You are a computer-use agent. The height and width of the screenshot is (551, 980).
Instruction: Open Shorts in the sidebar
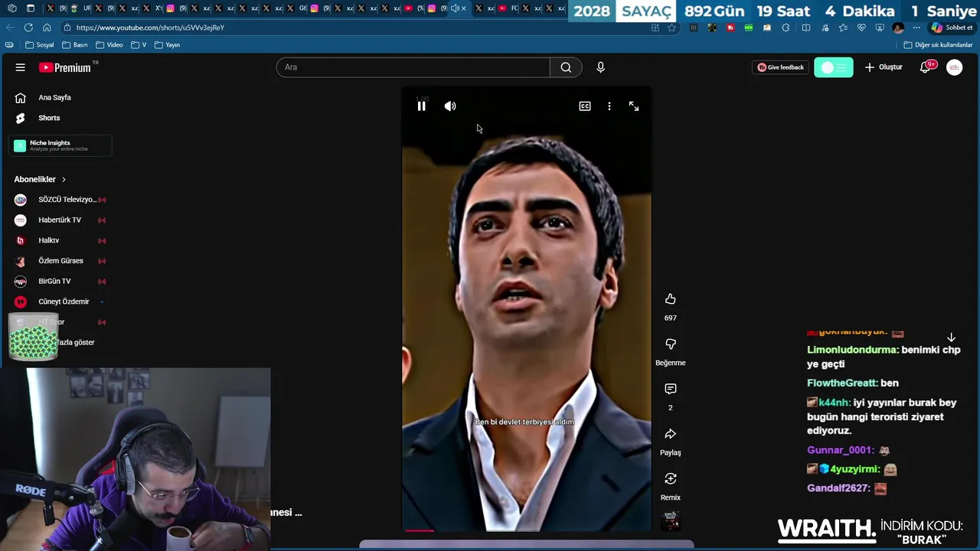coord(49,118)
